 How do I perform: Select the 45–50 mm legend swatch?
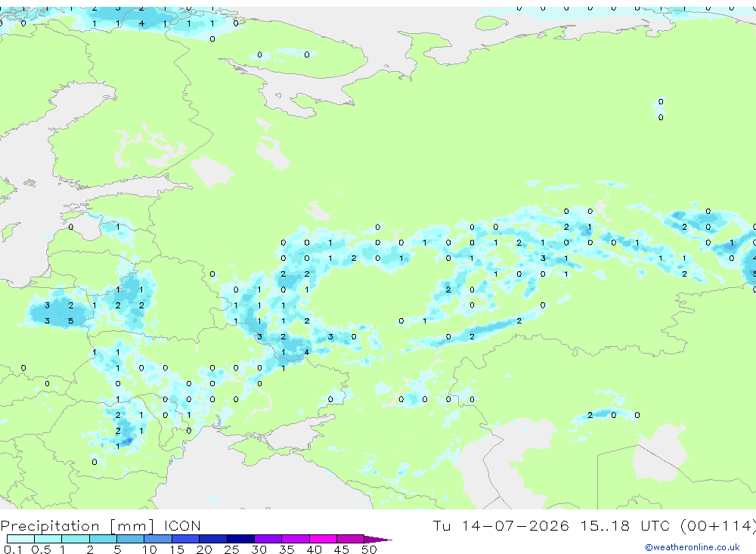coord(351,539)
